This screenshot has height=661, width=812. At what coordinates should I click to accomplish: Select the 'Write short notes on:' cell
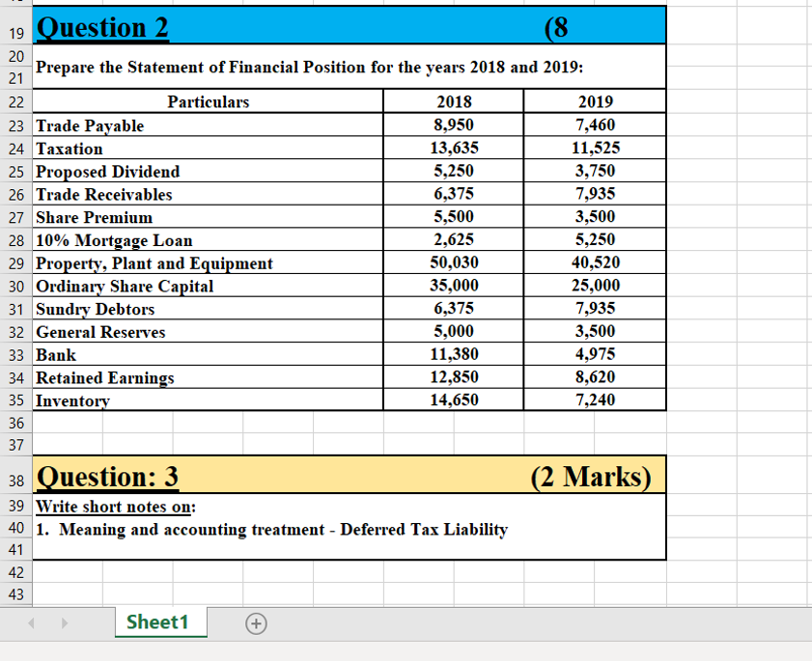(350, 506)
